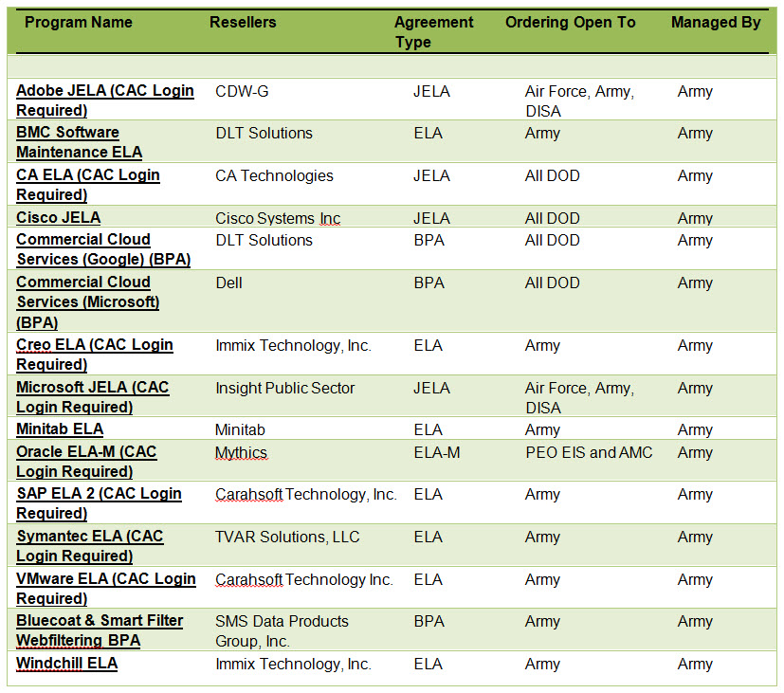The image size is (784, 693).
Task: Select Ordering Open To 'Army' in Symantec row
Action: click(542, 537)
